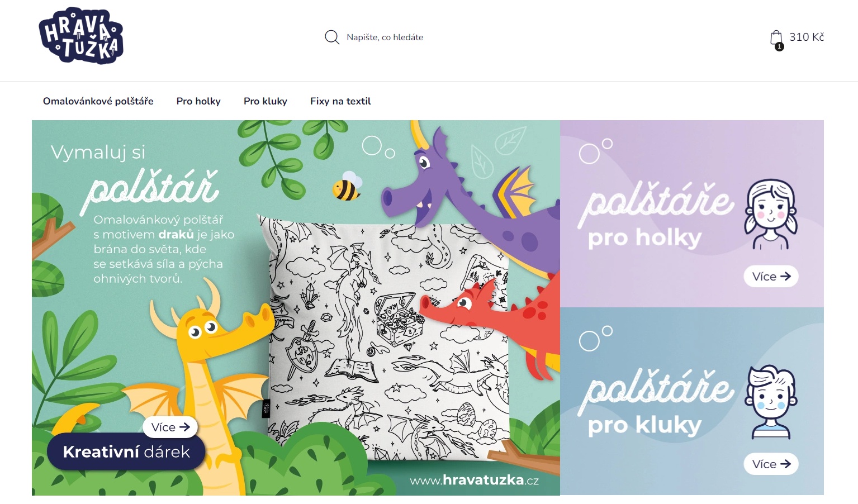Screen dimensions: 858x504
Task: Open Omalovánkové polštáře menu item
Action: (98, 101)
